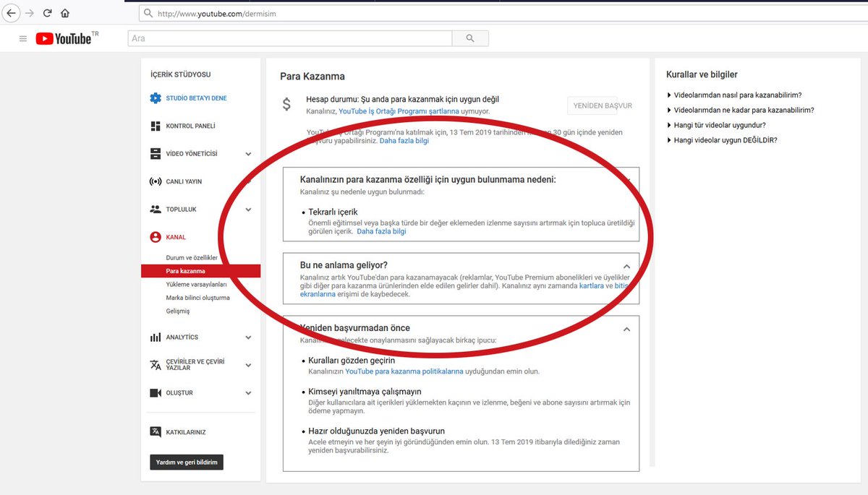868x495 pixels.
Task: Click the 'Kuralları gözden geçirin' tip
Action: (352, 361)
